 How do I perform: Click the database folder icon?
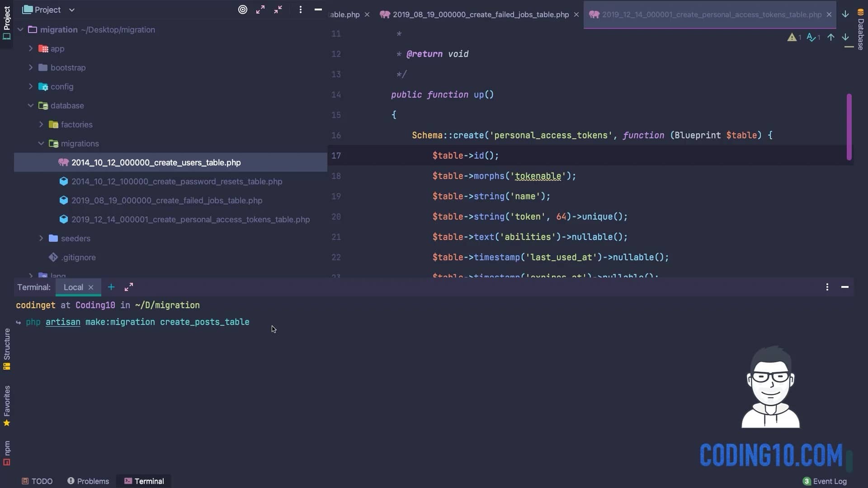point(43,105)
